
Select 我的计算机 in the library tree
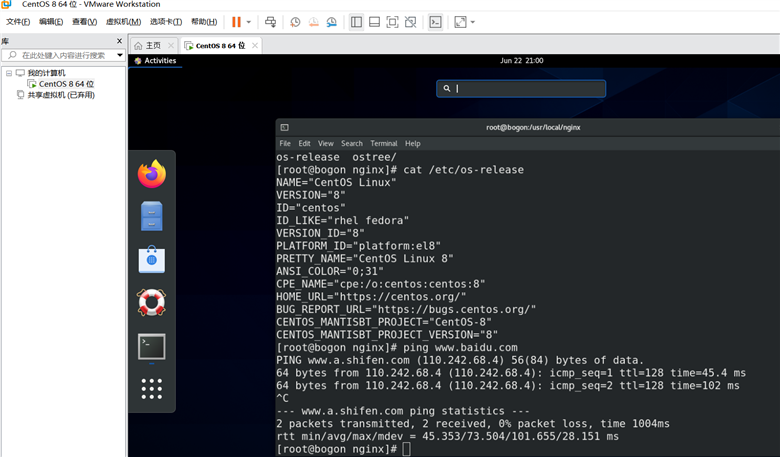point(46,73)
